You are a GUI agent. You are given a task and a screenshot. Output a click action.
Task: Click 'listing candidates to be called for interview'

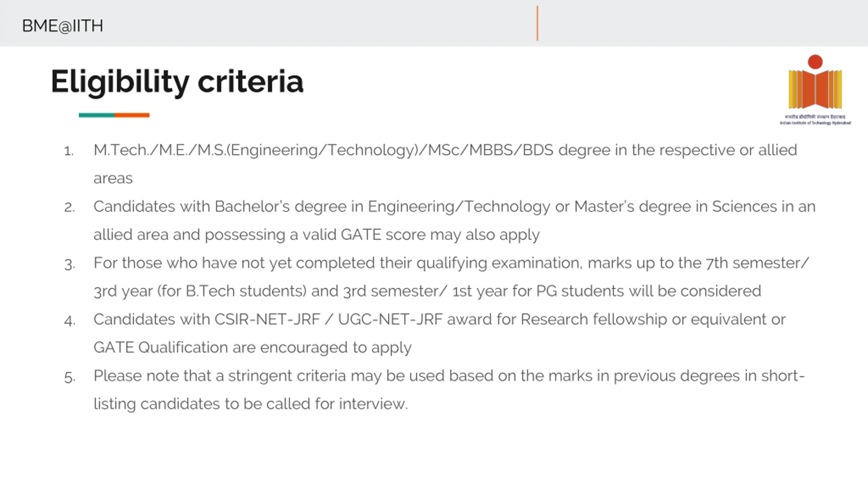coord(251,404)
